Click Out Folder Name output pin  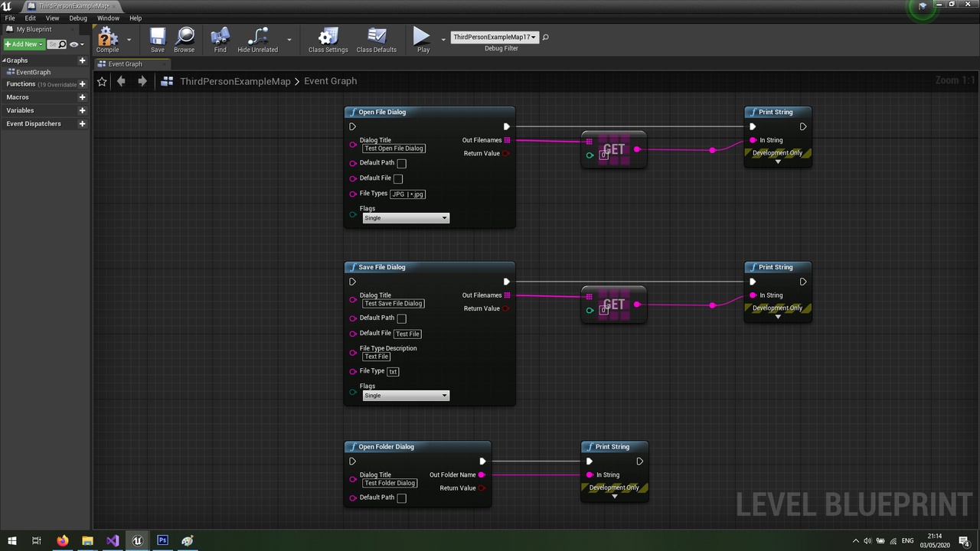click(482, 475)
